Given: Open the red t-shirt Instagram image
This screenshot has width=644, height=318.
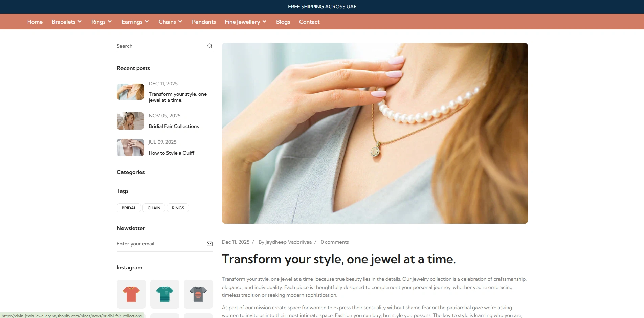Looking at the screenshot, I should (x=131, y=294).
